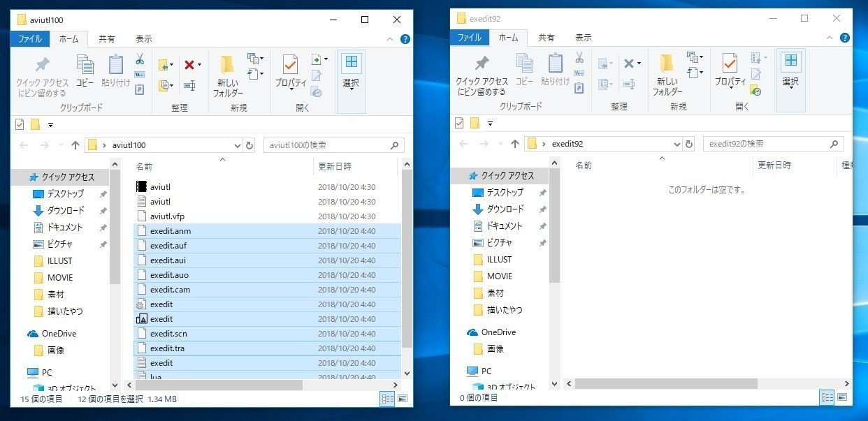
Task: Select exedit.auo file
Action: coord(267,275)
